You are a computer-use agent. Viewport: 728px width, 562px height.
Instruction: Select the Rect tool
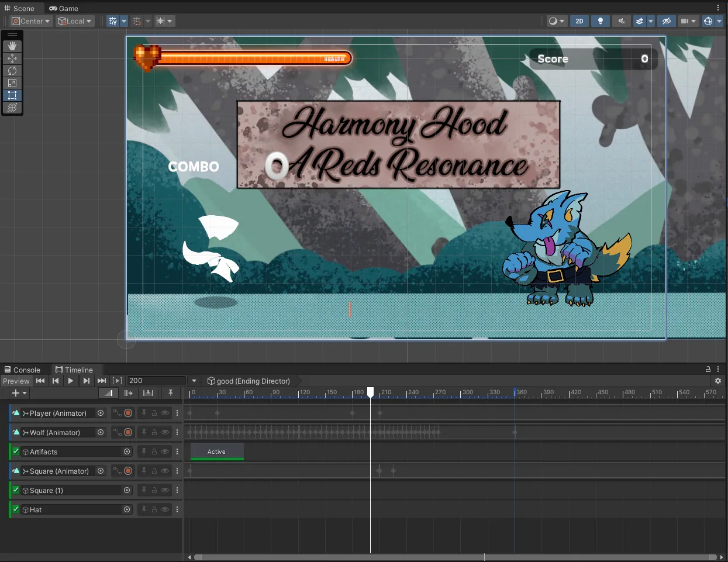pyautogui.click(x=12, y=95)
